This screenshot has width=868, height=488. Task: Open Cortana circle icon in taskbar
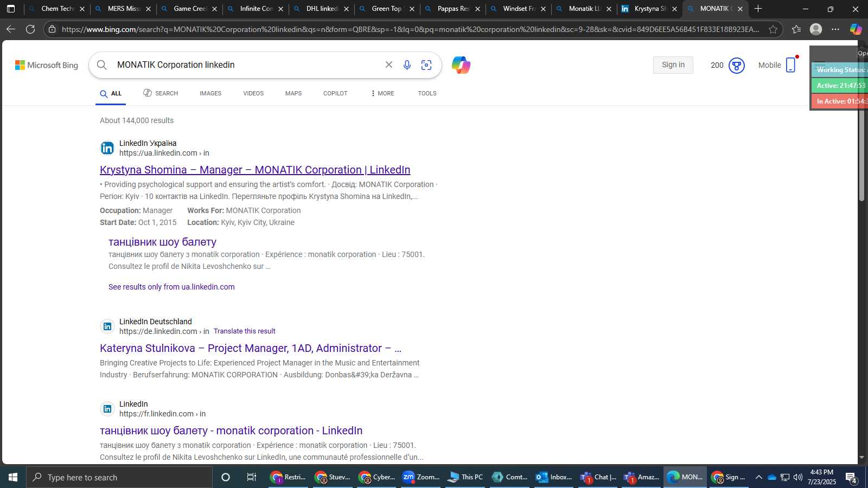(226, 477)
